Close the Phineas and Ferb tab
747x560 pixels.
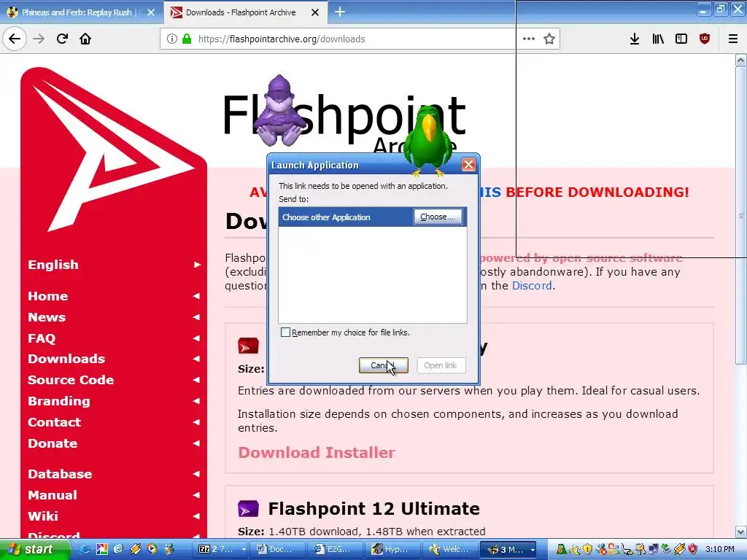[151, 12]
